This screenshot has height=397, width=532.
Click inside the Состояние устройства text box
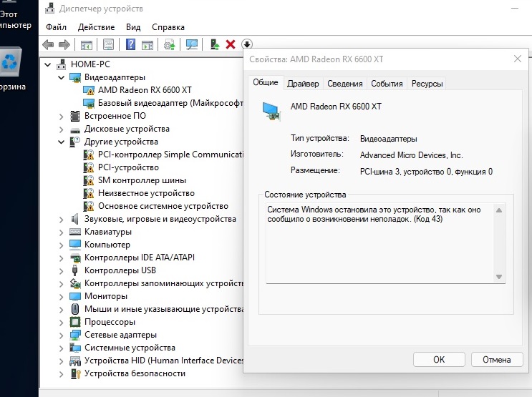click(386, 242)
